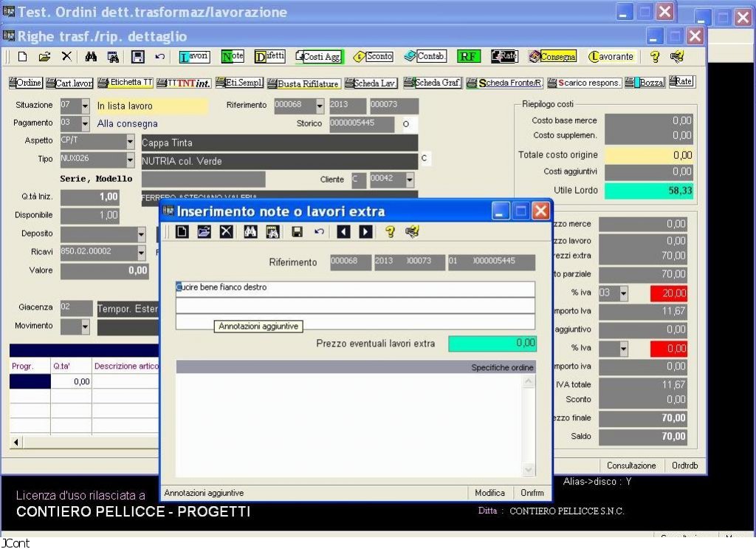Viewport: 756px width, 549px height.
Task: Click the down arrow of the Specifiche ordine scrollbar
Action: click(528, 469)
